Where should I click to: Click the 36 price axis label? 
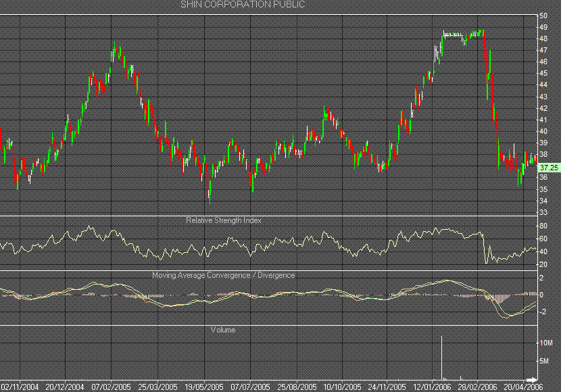pyautogui.click(x=543, y=177)
